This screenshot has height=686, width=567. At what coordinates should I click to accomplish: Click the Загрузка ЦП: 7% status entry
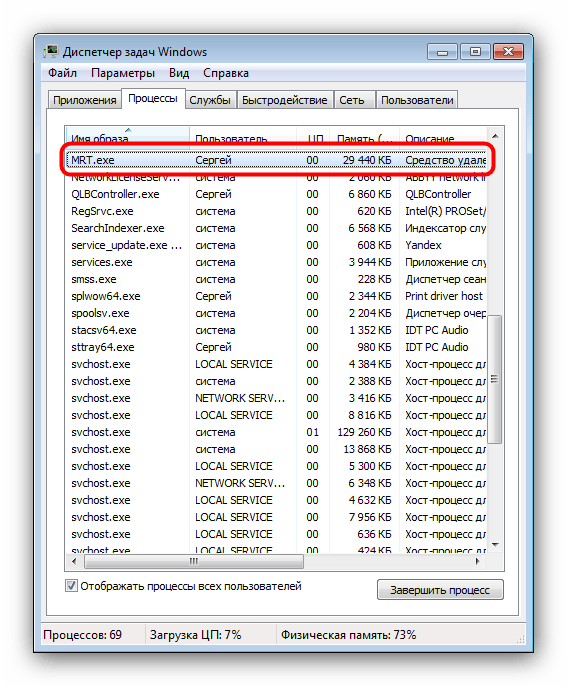point(196,635)
